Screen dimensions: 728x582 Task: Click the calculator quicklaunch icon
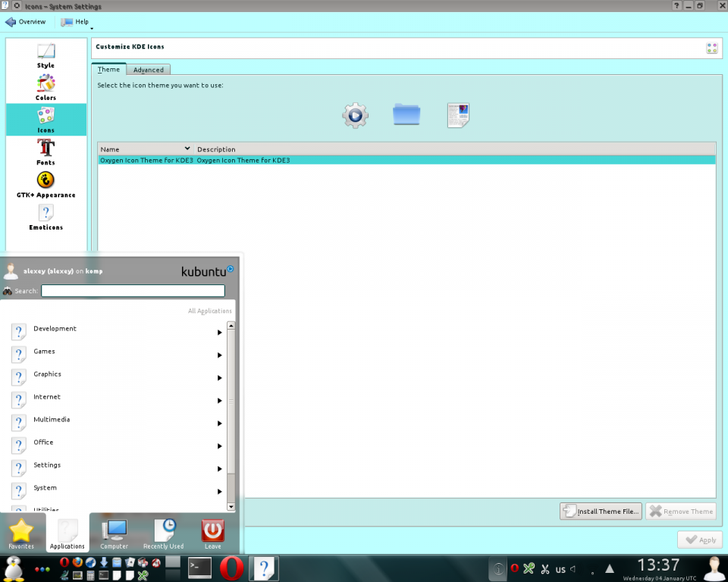[x=90, y=575]
